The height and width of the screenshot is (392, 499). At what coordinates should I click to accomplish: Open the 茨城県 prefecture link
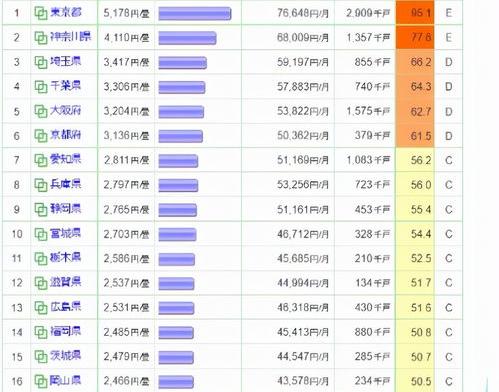[x=66, y=356]
